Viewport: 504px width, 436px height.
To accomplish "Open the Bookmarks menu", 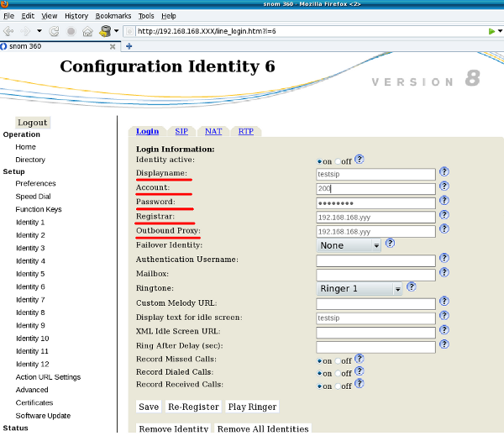I will [x=113, y=16].
